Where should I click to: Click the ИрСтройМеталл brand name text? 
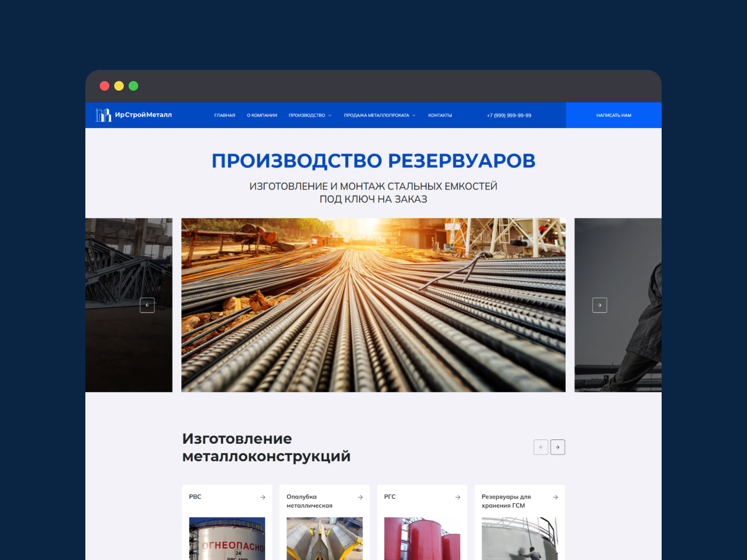coord(144,115)
